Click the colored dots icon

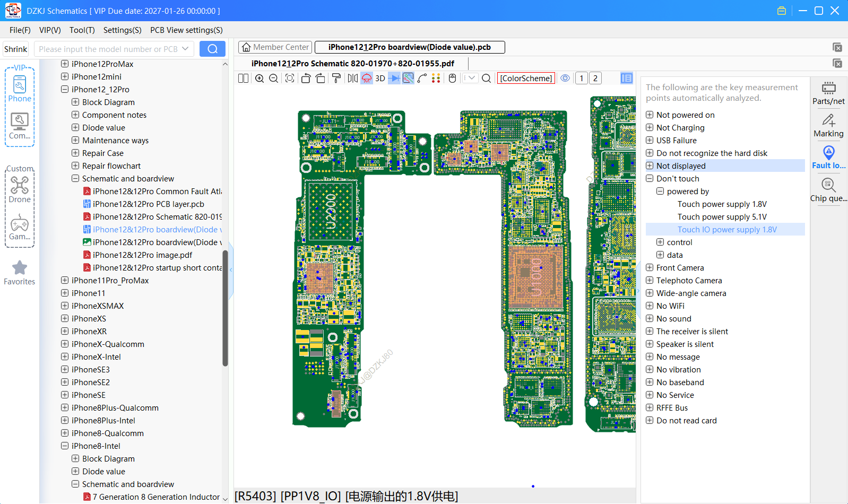click(436, 78)
